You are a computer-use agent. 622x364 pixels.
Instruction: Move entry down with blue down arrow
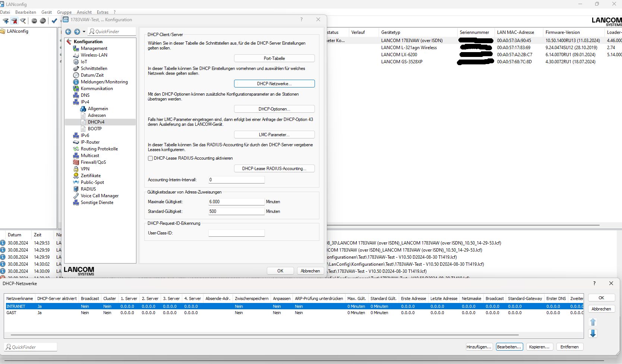click(x=593, y=333)
